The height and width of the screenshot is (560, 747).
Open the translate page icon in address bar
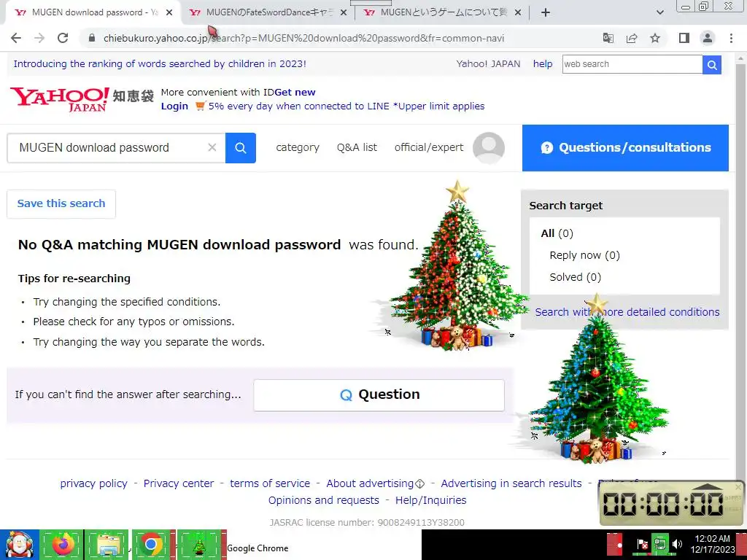coord(608,38)
